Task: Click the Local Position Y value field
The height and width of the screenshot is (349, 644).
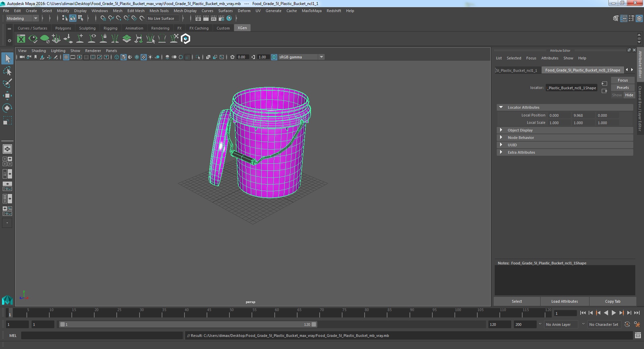Action: point(584,115)
